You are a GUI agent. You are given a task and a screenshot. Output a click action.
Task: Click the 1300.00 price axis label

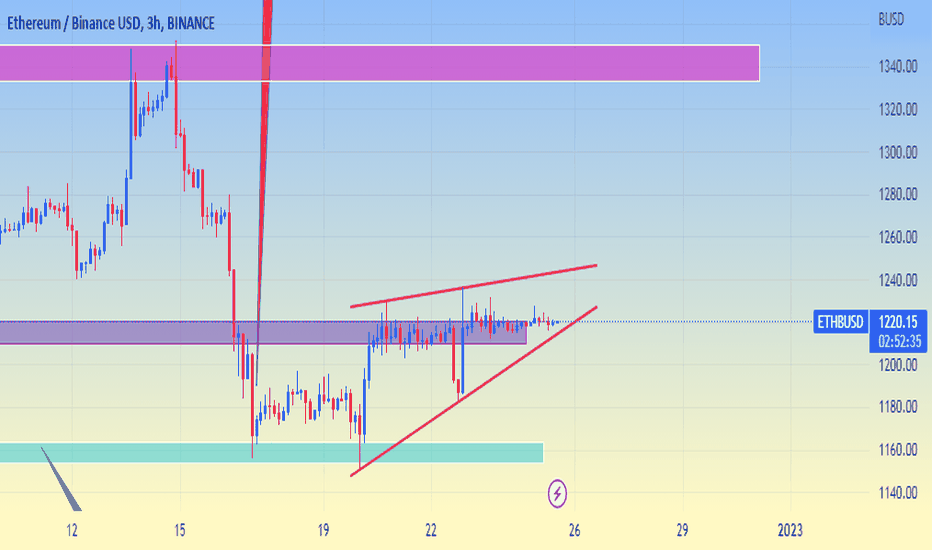tap(898, 152)
